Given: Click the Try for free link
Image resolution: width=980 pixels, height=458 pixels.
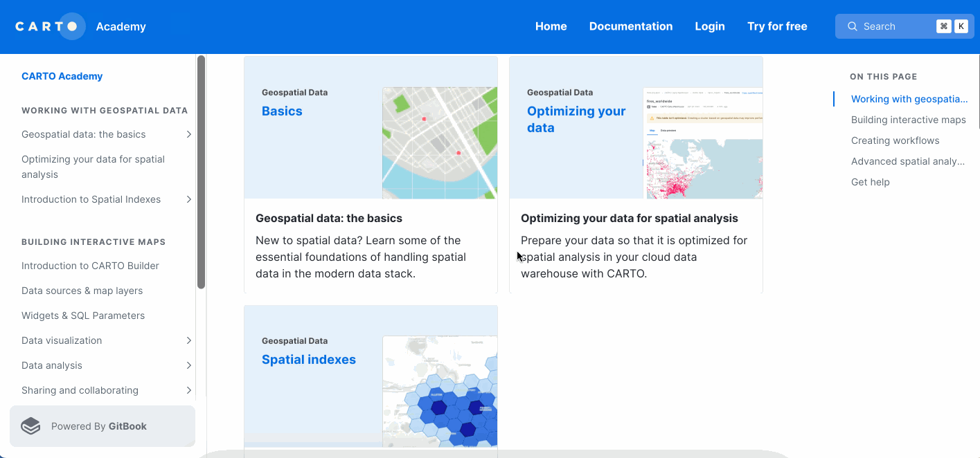Looking at the screenshot, I should coord(777,26).
